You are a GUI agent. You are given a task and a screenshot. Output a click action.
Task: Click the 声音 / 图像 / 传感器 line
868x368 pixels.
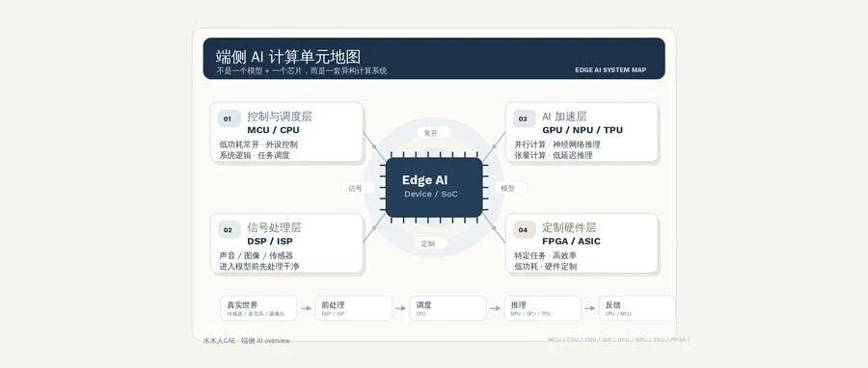[257, 255]
